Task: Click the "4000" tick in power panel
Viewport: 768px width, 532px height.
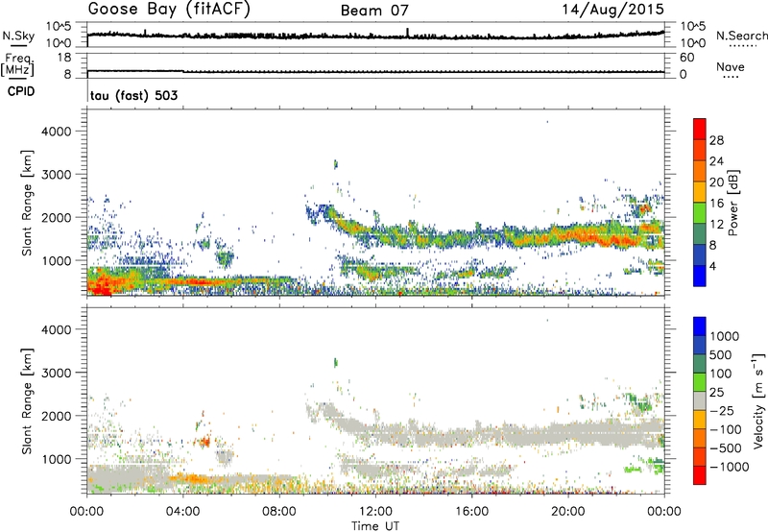Action: click(57, 132)
